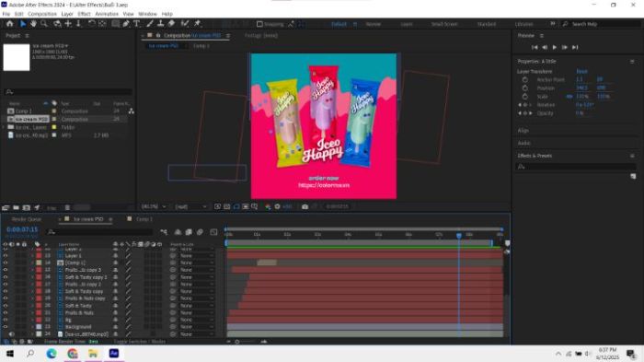Open the Layer menu
The height and width of the screenshot is (362, 644).
[67, 14]
